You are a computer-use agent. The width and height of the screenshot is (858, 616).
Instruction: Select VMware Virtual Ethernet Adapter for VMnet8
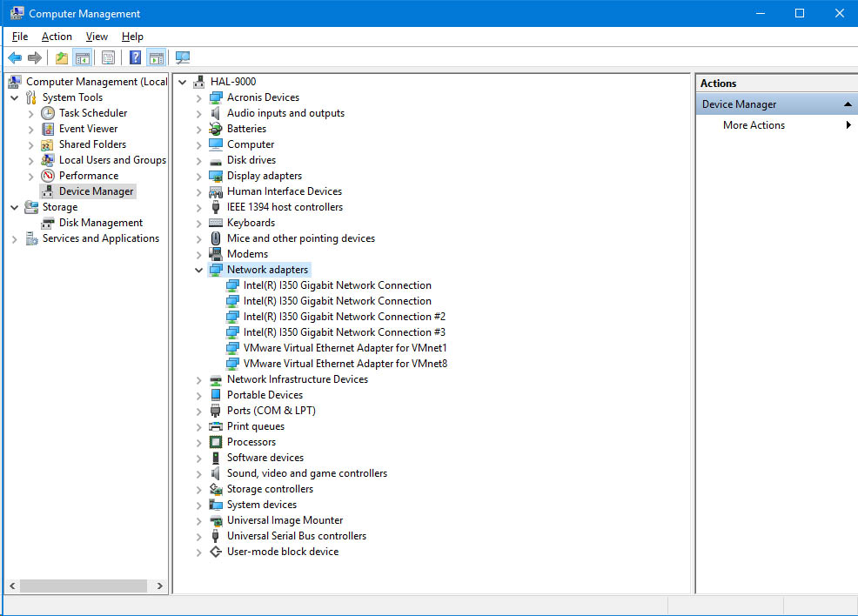tap(345, 364)
